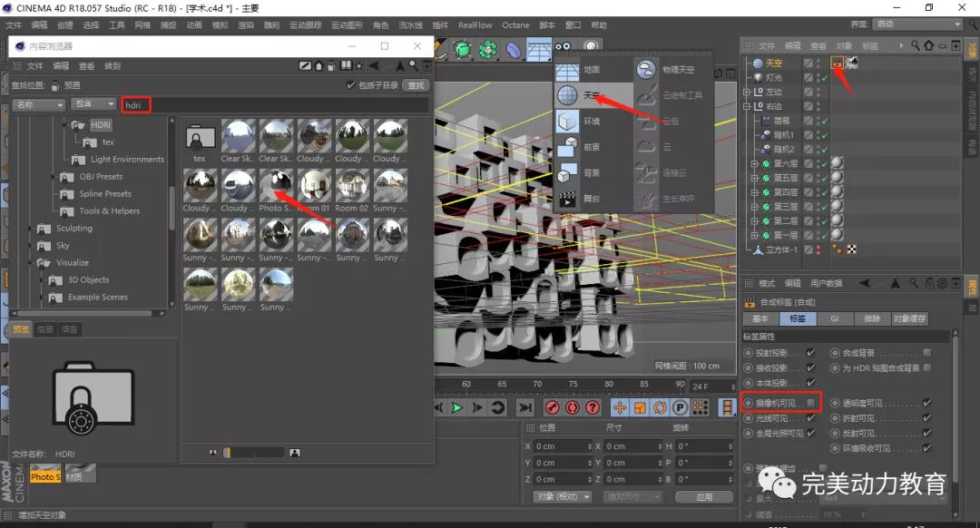Screen dimensions: 980x528
Task: Open the 渲染 menu in the menu bar
Action: click(x=245, y=25)
